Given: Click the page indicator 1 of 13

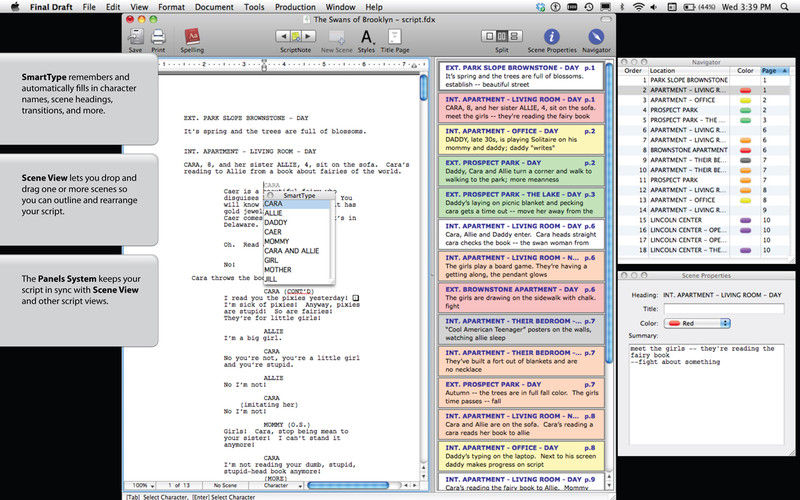Looking at the screenshot, I should point(179,485).
